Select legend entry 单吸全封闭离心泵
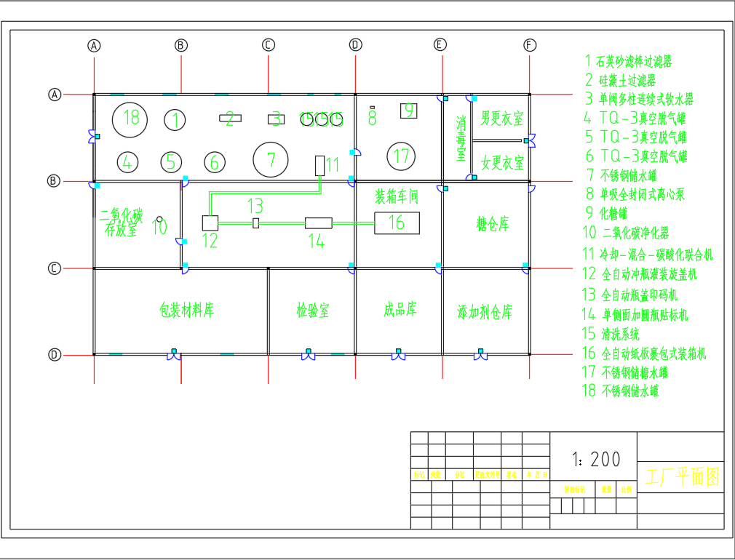Viewport: 735px width, 560px height. click(x=642, y=194)
